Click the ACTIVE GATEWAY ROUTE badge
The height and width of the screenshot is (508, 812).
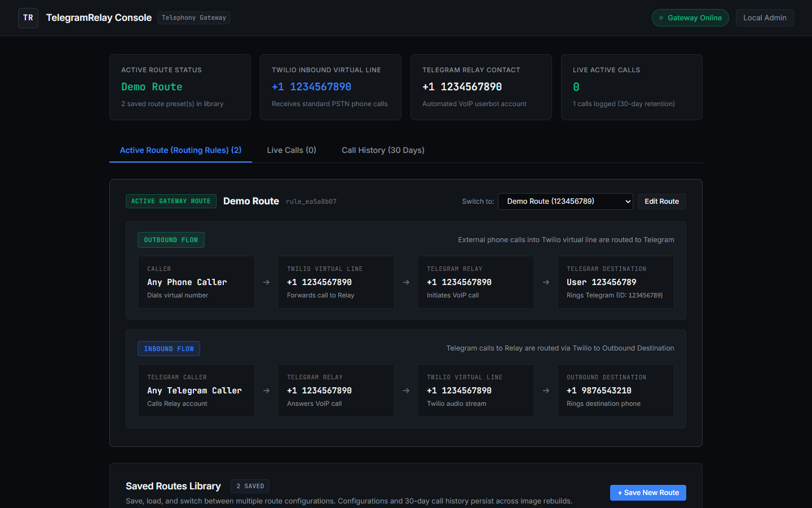point(171,202)
